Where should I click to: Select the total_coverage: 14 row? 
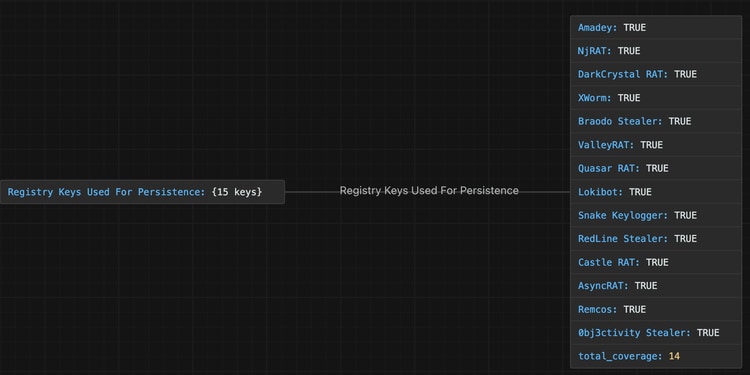coord(656,356)
